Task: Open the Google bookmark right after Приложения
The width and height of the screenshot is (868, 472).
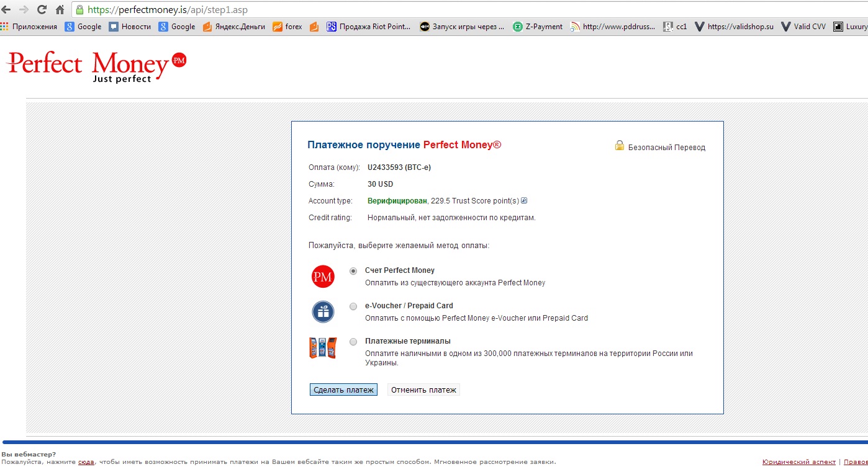Action: (x=83, y=27)
